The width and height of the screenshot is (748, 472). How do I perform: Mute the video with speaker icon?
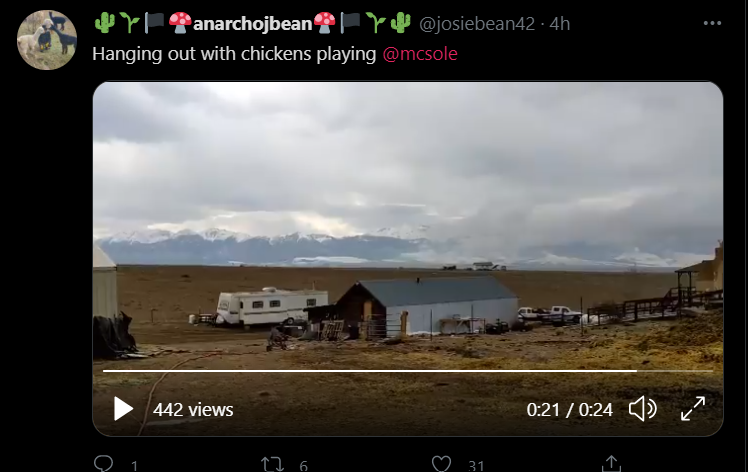click(x=643, y=409)
